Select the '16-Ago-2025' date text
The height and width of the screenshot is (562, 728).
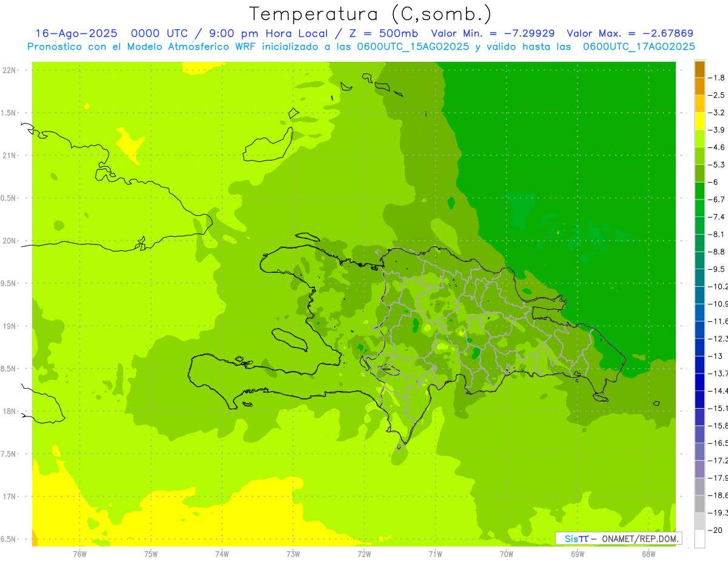76,33
